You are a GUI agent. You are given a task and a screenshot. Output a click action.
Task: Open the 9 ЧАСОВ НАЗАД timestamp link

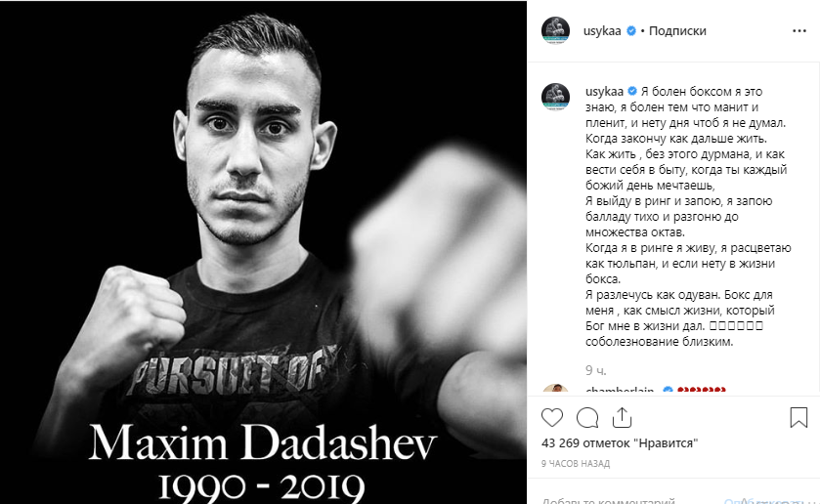(x=576, y=464)
